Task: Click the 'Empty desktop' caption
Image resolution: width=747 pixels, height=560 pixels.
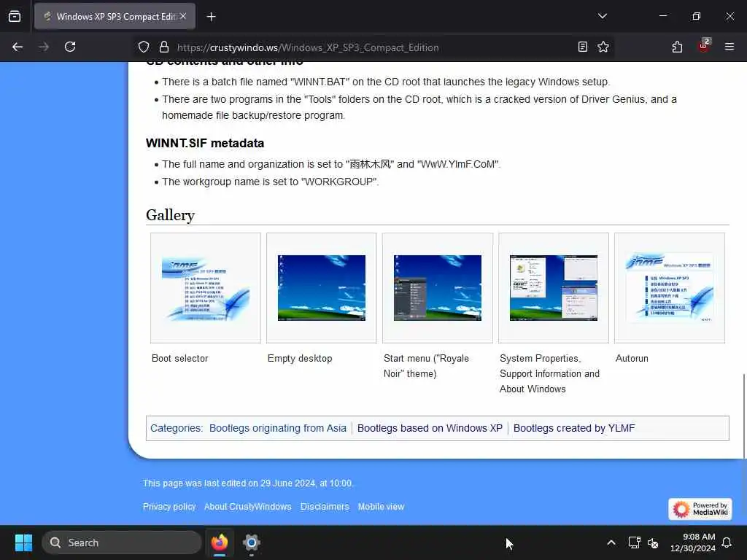Action: pos(300,359)
